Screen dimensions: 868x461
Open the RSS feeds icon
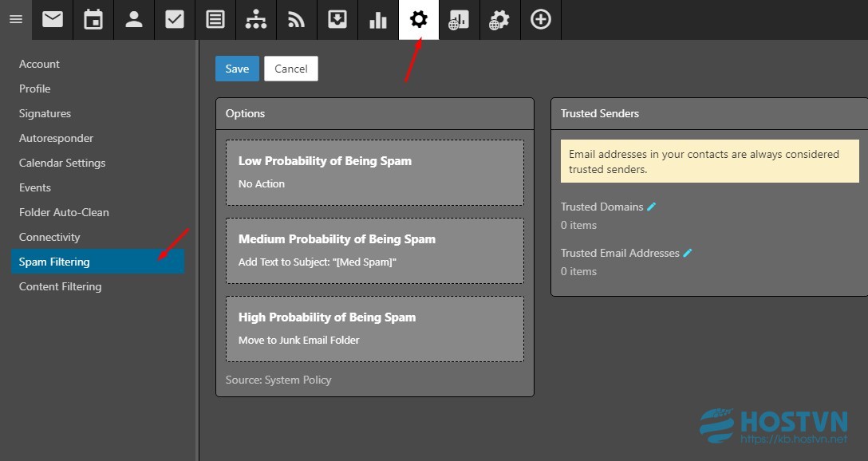[x=297, y=19]
